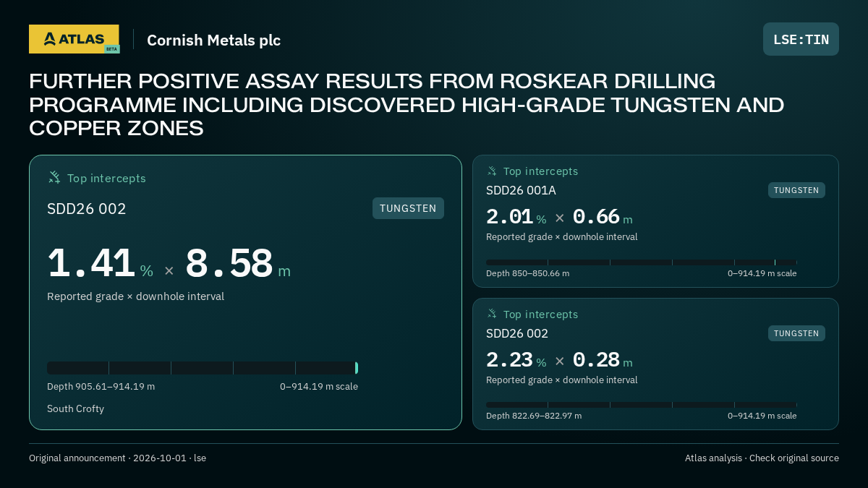Viewport: 868px width, 488px height.
Task: Click the SDD26 001A hole name
Action: coord(521,190)
